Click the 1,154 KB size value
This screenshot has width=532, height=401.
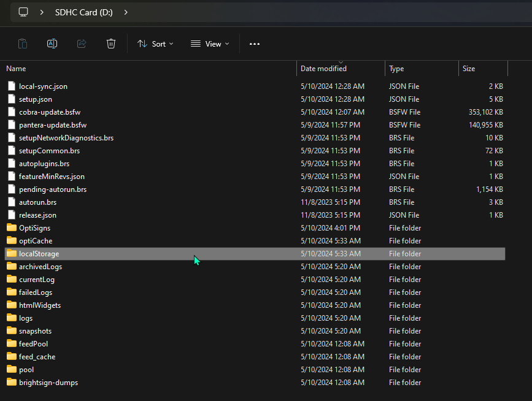tap(490, 189)
